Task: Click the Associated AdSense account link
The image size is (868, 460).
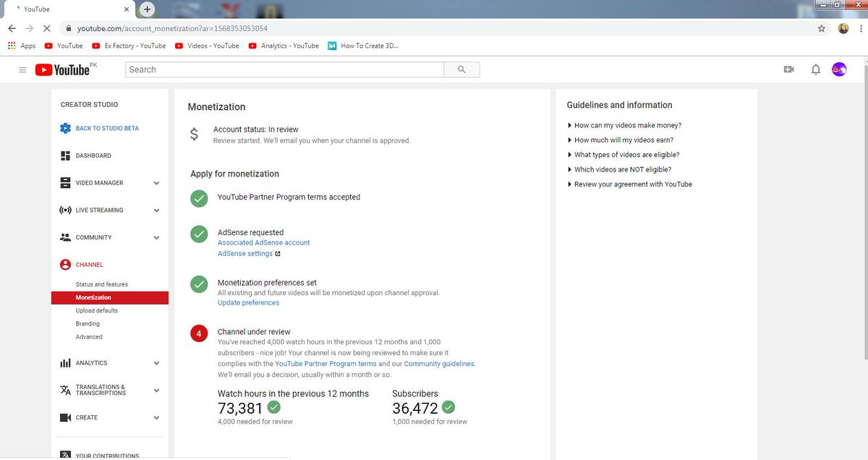Action: pyautogui.click(x=264, y=243)
